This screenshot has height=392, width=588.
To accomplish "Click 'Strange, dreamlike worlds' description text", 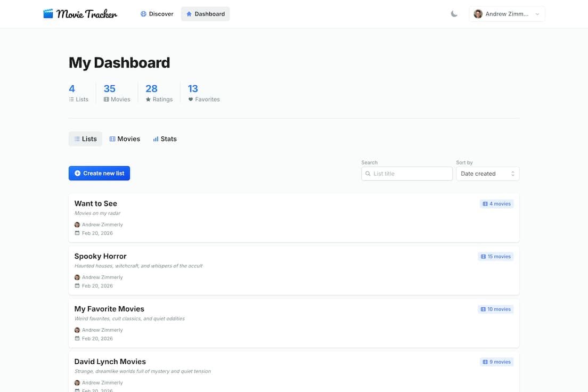I will click(x=143, y=371).
